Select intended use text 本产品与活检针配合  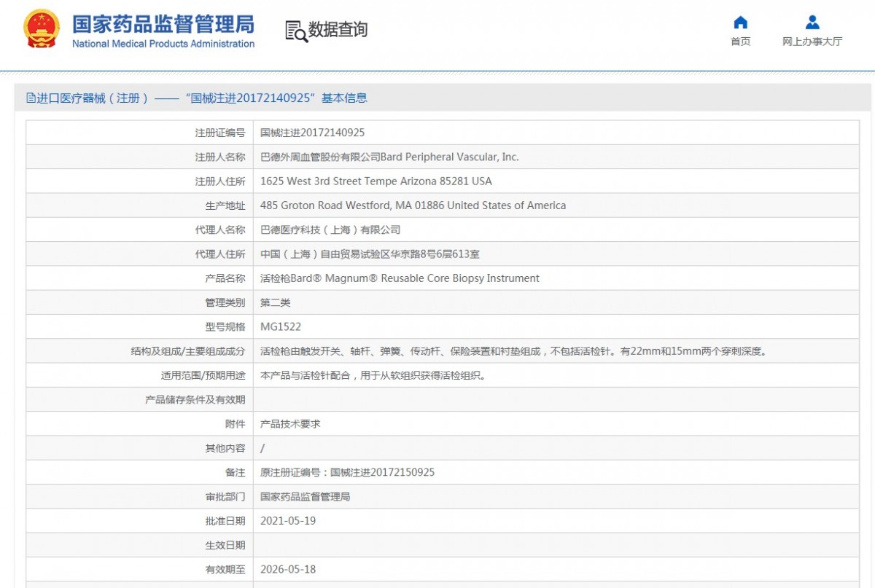point(373,375)
